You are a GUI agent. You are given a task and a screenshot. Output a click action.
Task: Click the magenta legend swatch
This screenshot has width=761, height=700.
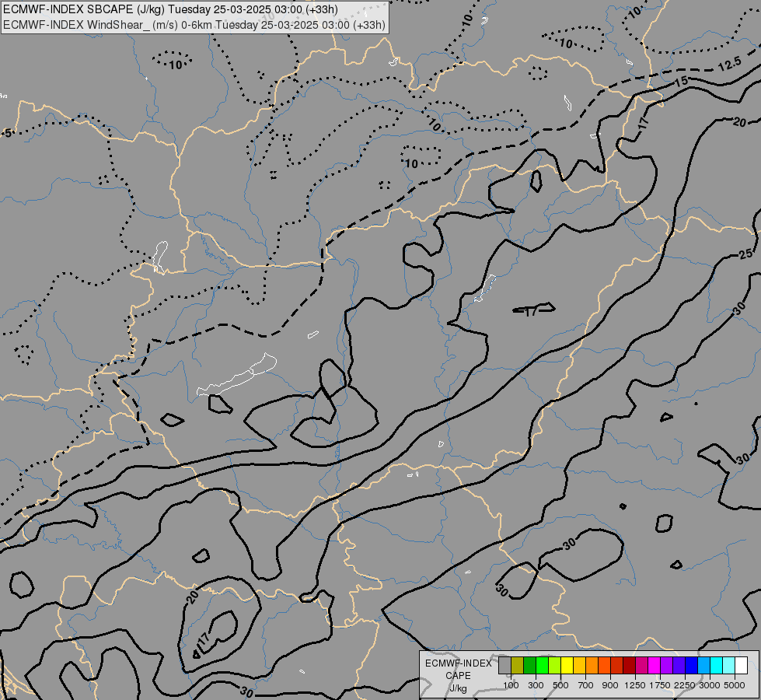(x=654, y=666)
